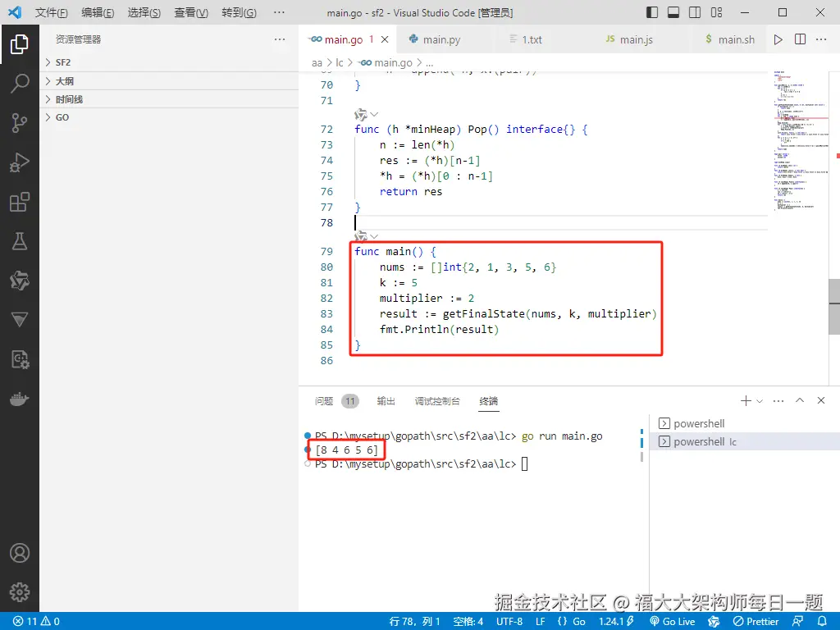The image size is (840, 630).
Task: Select the first powershell terminal
Action: pos(744,424)
